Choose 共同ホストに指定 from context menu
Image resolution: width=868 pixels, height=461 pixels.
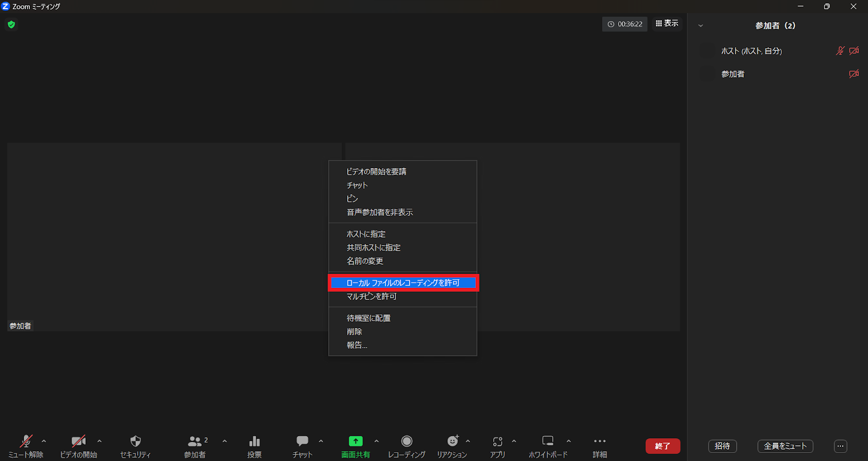tap(374, 247)
